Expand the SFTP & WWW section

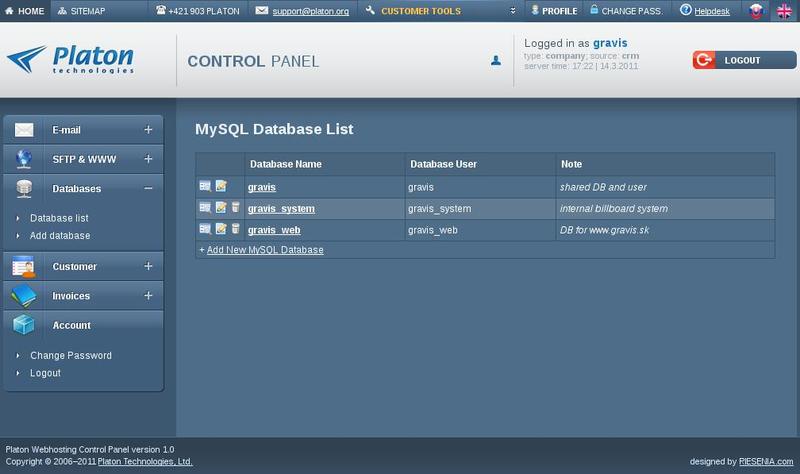tap(148, 159)
